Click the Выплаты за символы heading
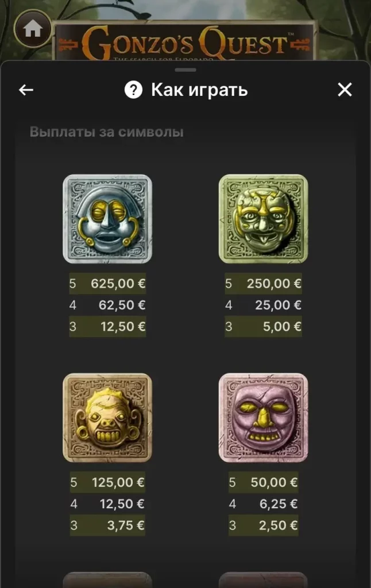The width and height of the screenshot is (371, 588). [x=107, y=132]
